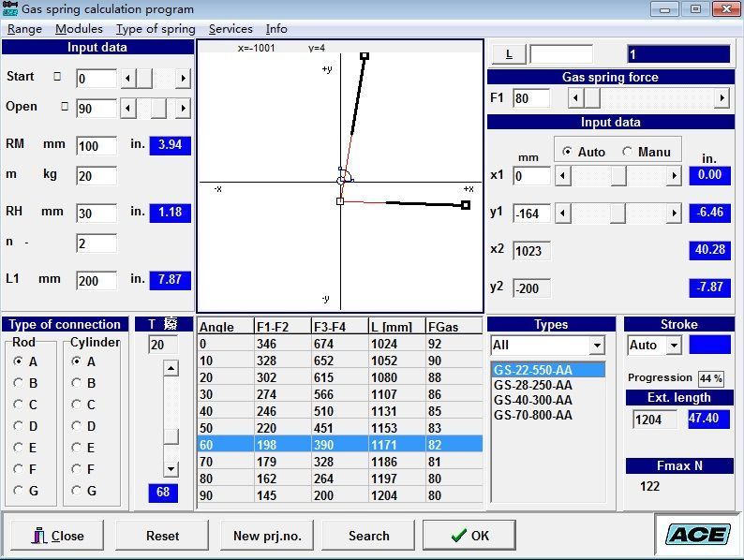Click the n input field
This screenshot has width=744, height=560.
point(97,243)
